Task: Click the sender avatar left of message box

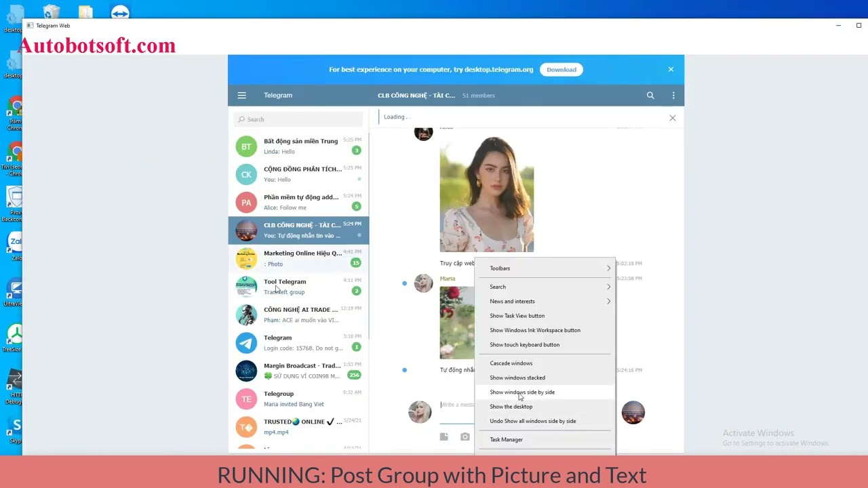Action: click(x=420, y=411)
